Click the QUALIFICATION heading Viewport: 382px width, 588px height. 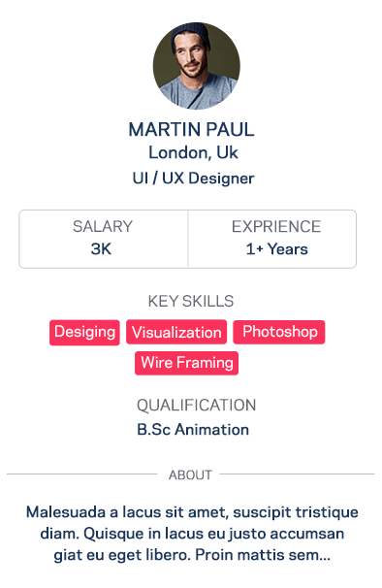pyautogui.click(x=196, y=406)
